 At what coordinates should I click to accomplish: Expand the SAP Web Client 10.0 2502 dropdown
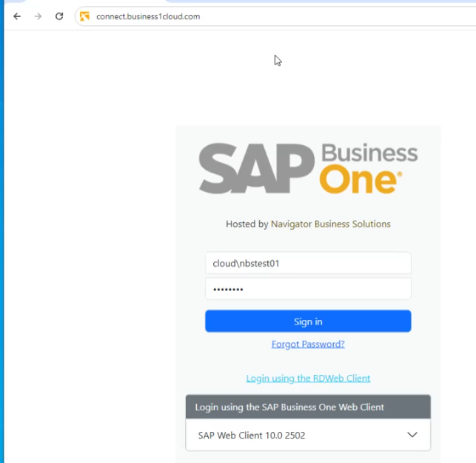(308, 435)
